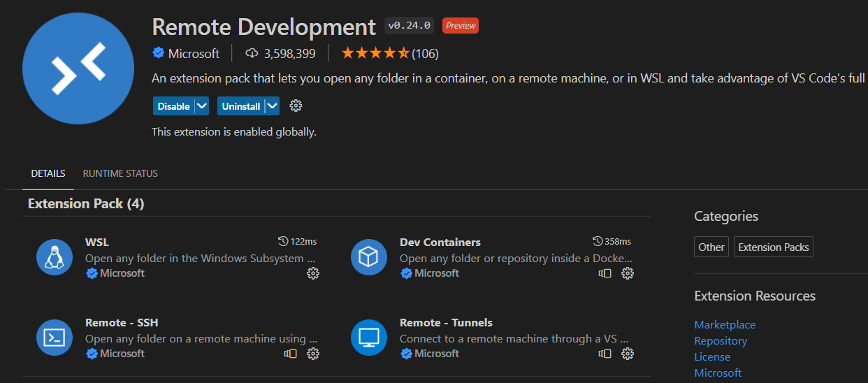The width and height of the screenshot is (868, 383).
Task: Open the star rating reviews (106)
Action: 390,53
